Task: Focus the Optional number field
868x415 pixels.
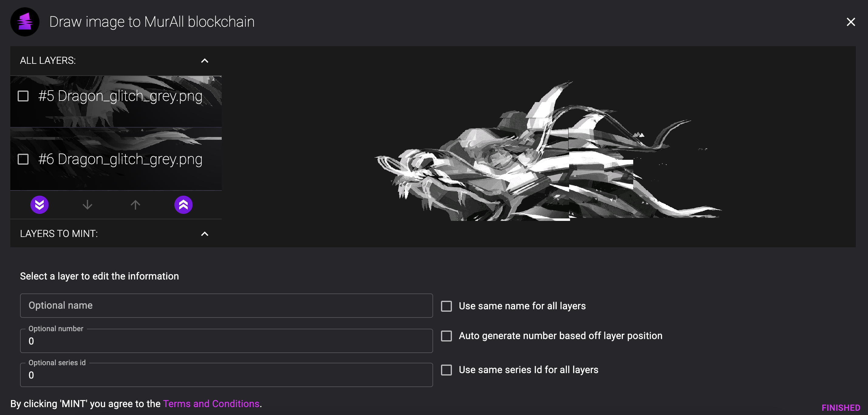Action: click(x=227, y=341)
